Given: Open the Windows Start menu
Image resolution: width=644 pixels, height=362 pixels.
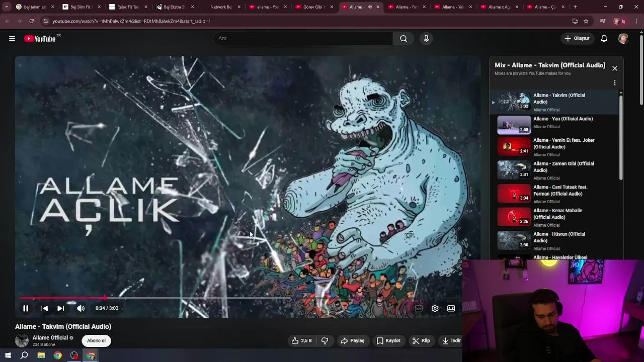Looking at the screenshot, I should click(8, 355).
